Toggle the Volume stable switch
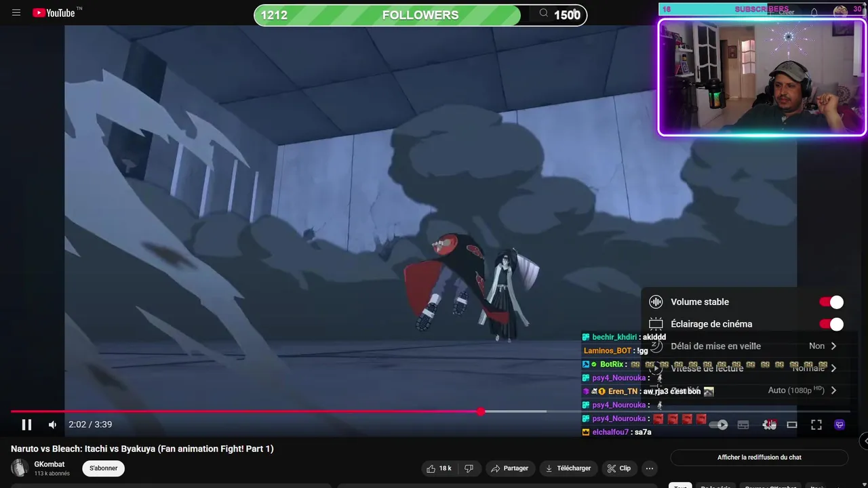The width and height of the screenshot is (868, 488). pos(831,302)
